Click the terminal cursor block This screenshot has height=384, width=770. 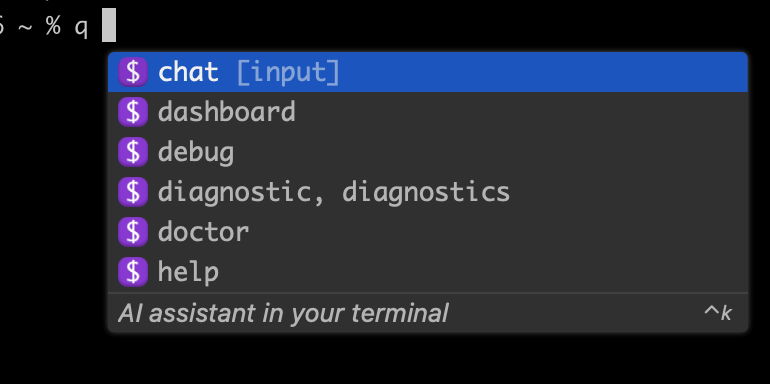click(x=109, y=25)
